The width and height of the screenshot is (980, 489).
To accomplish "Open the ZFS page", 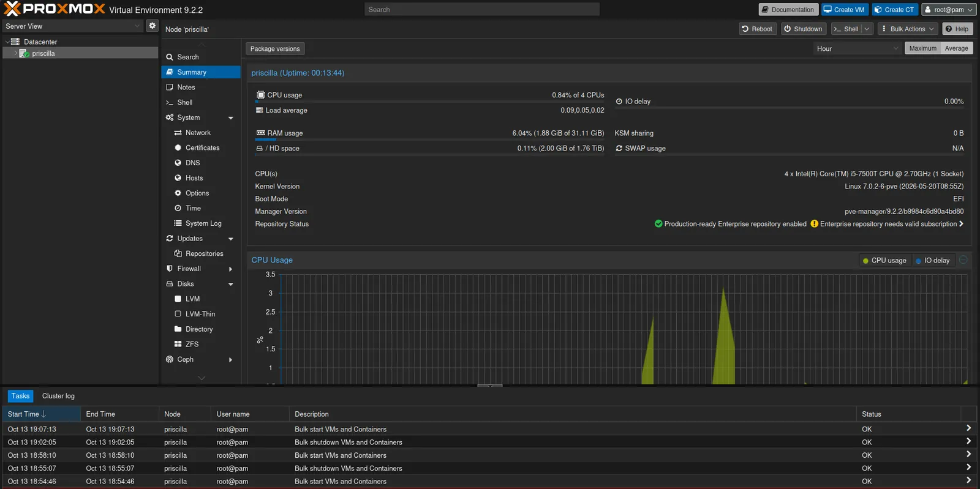I will point(192,344).
